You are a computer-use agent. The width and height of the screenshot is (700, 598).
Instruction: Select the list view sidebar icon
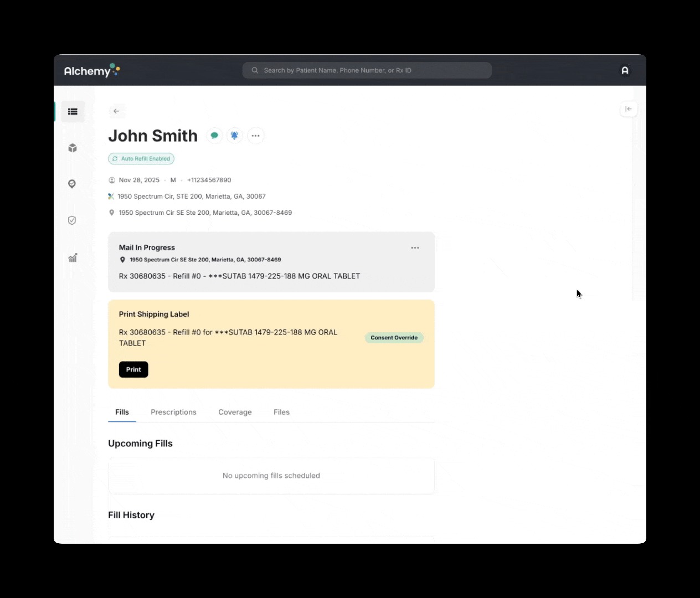pos(73,111)
